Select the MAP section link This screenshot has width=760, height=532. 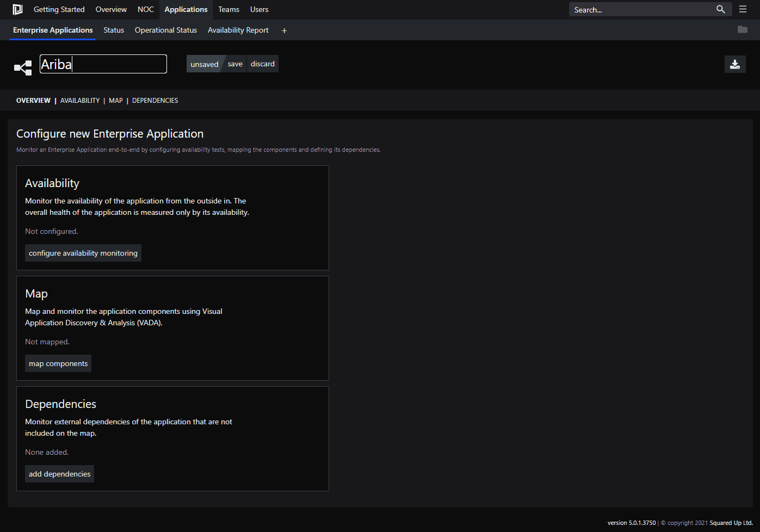(x=116, y=101)
